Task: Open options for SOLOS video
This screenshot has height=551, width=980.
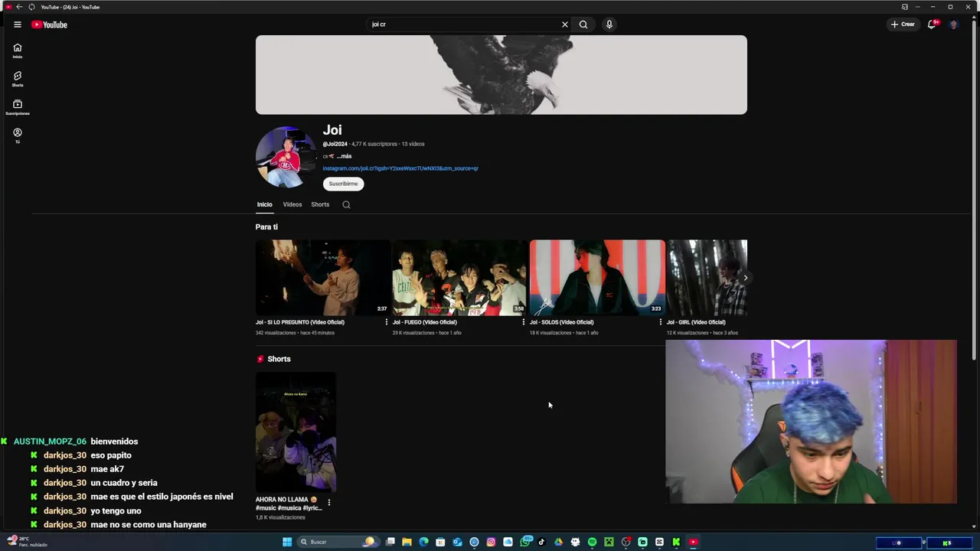Action: pyautogui.click(x=661, y=322)
